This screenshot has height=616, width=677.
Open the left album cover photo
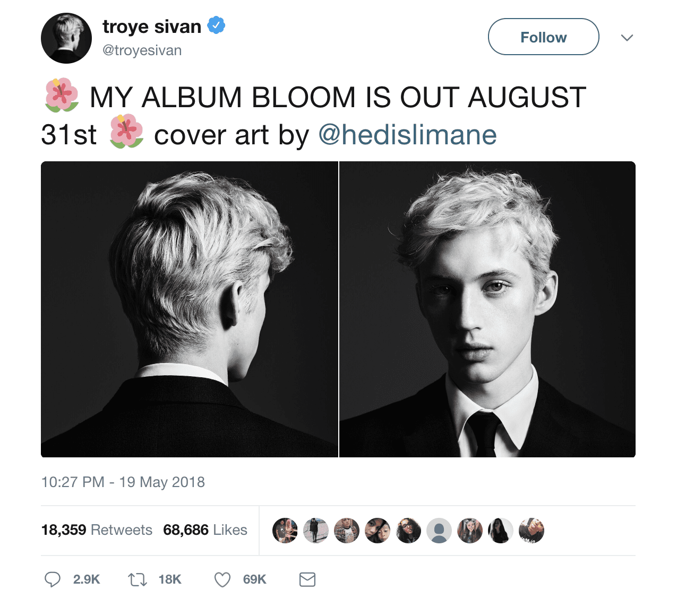click(x=190, y=309)
